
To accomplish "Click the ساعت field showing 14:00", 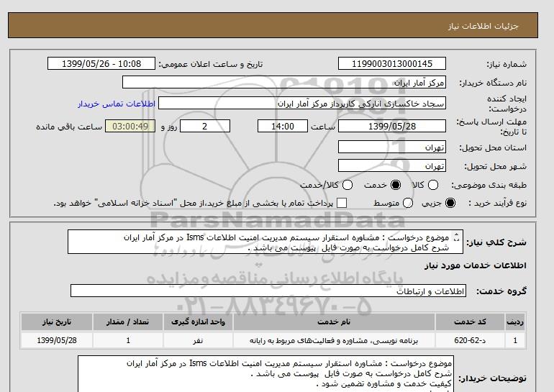I will click(283, 126).
